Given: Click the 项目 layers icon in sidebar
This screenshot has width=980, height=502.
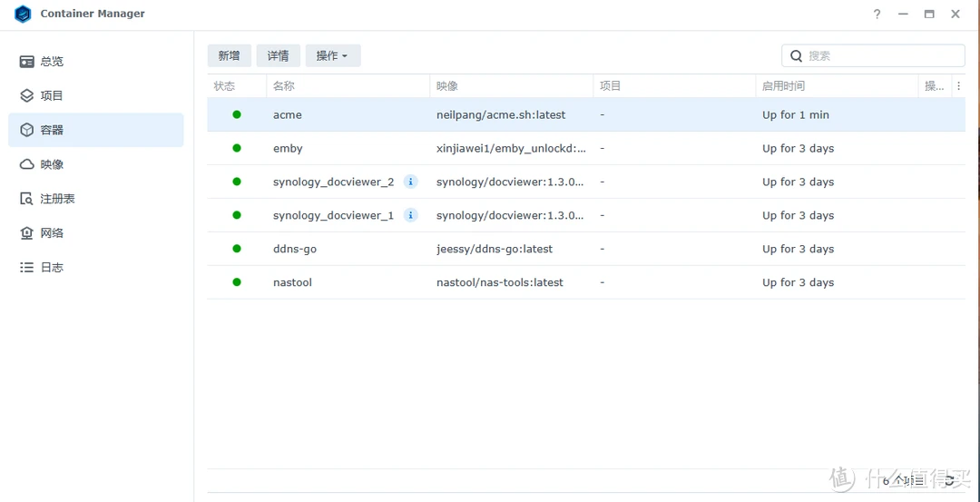Looking at the screenshot, I should 26,95.
